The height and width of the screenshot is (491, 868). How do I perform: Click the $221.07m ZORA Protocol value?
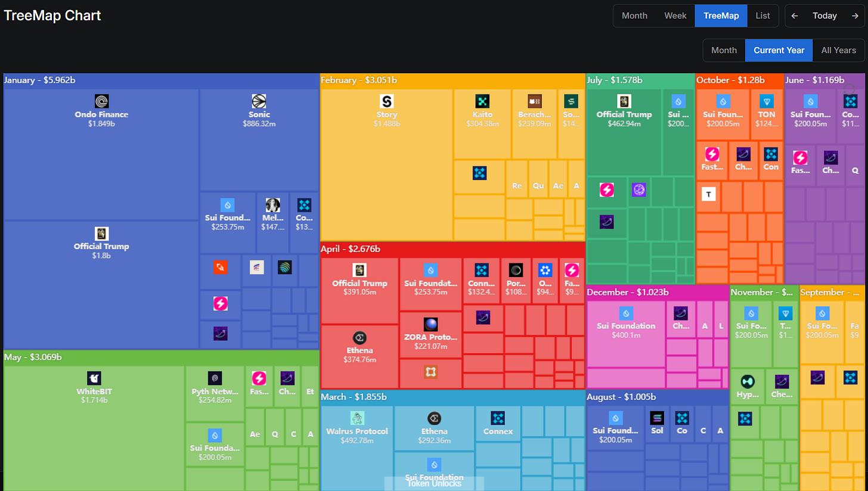click(x=431, y=346)
